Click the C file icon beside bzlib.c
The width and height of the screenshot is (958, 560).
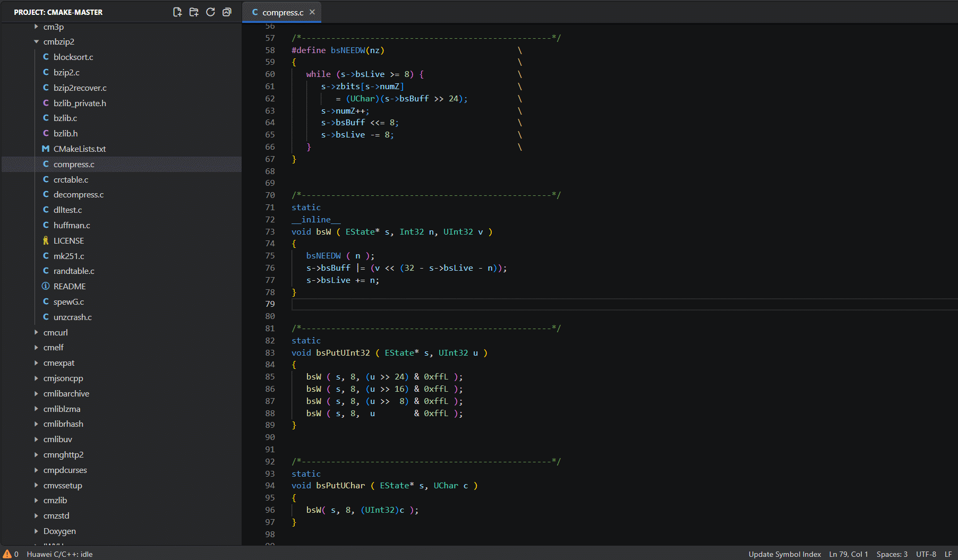point(46,118)
